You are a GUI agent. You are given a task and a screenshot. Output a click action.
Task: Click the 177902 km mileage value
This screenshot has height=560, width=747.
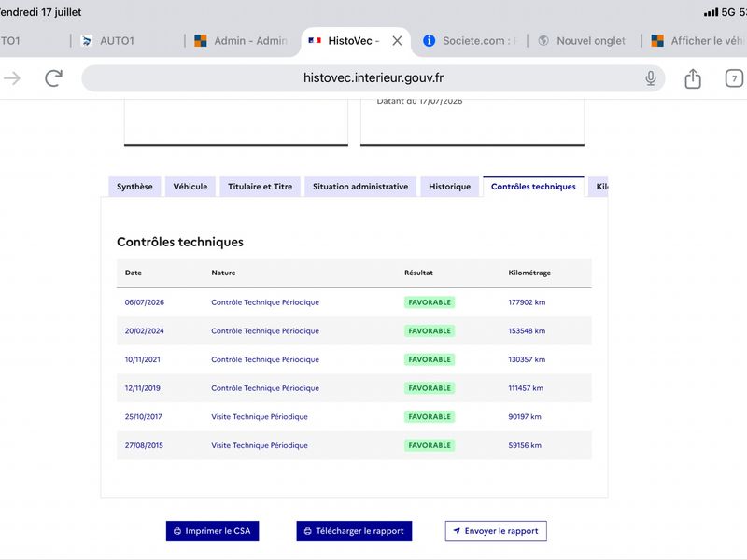click(x=527, y=302)
